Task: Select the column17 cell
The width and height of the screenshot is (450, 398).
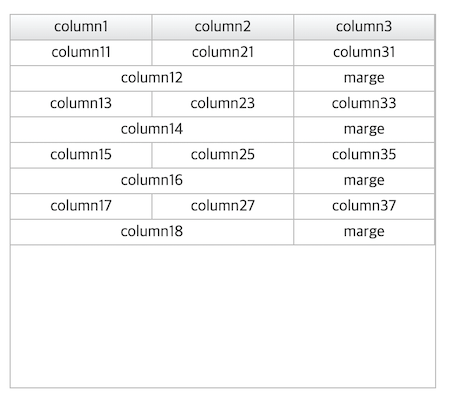Action: coord(81,206)
